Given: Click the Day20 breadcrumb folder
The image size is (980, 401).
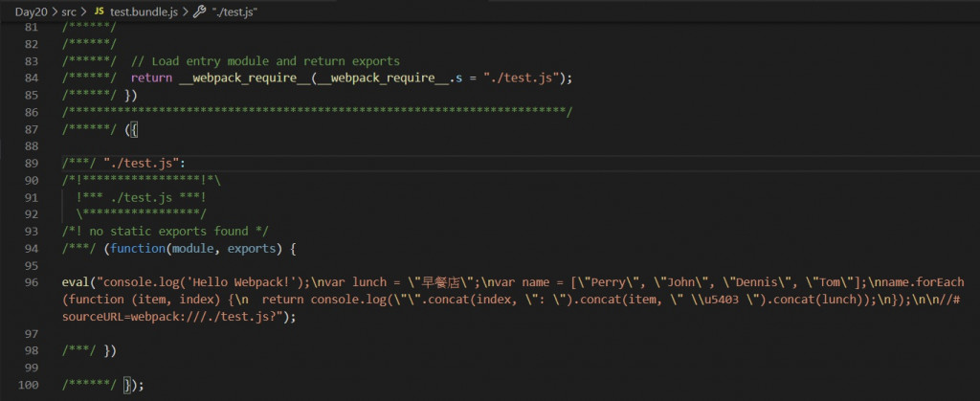Looking at the screenshot, I should click(31, 11).
